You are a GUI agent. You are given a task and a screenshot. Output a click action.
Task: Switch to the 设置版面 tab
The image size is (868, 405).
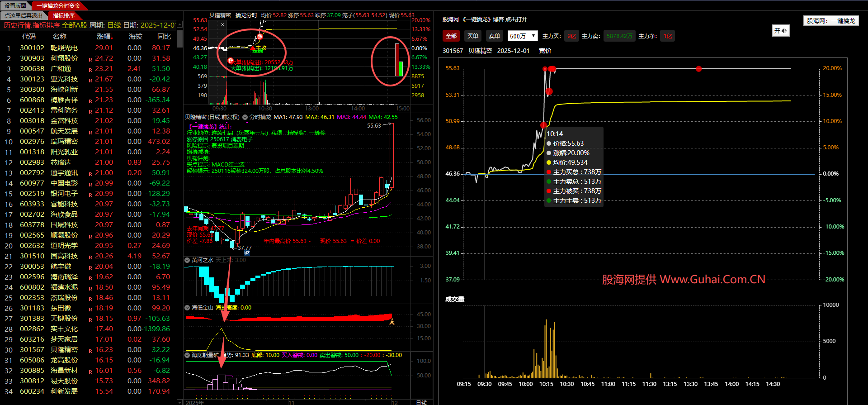tap(16, 6)
